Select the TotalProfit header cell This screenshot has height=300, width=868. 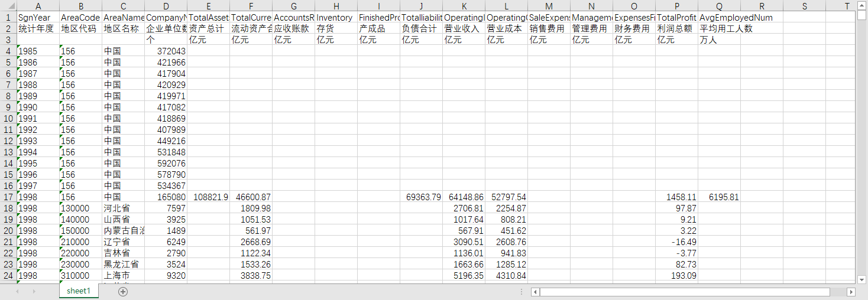[677, 17]
